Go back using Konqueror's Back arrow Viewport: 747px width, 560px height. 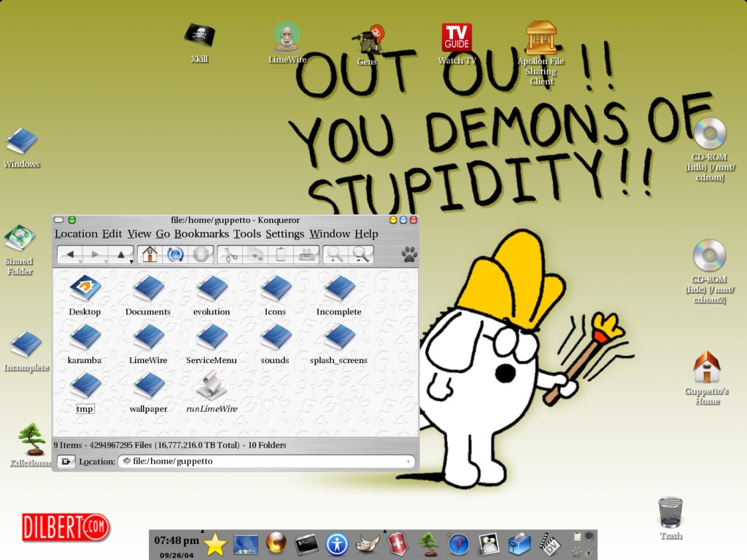[x=70, y=254]
